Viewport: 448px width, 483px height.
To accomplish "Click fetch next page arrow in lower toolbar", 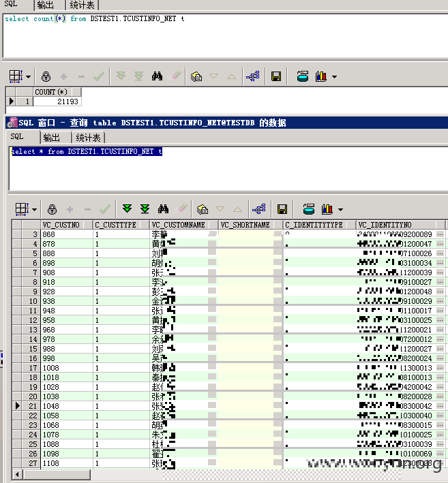I will click(127, 209).
